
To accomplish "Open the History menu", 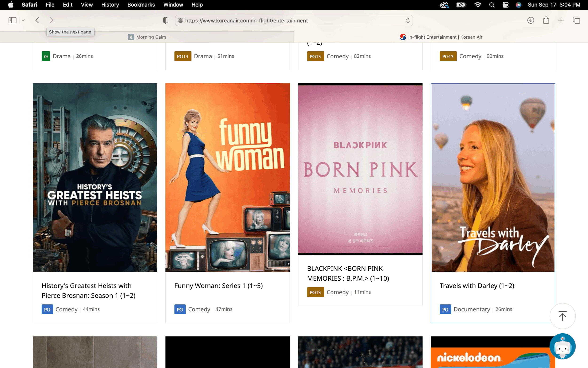I will point(110,5).
